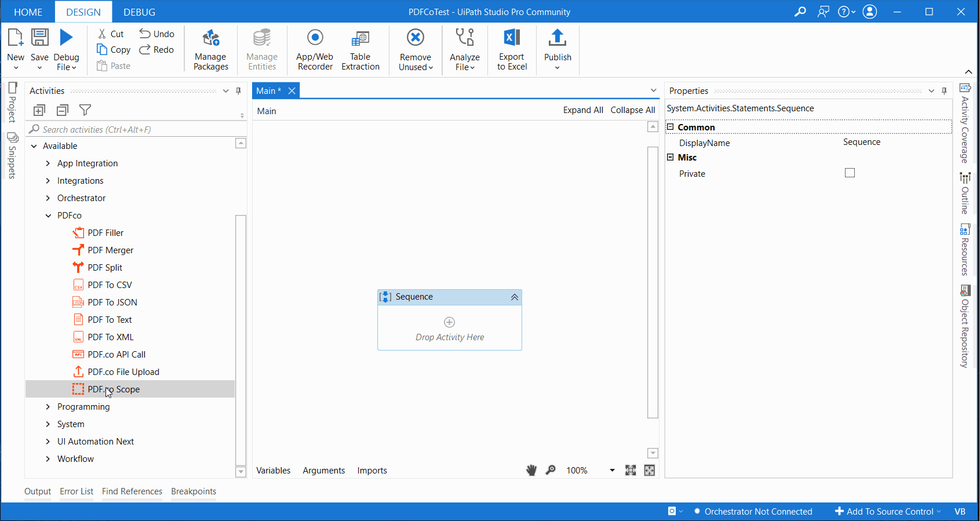Click the New file icon
This screenshot has width=980, height=521.
[x=16, y=38]
